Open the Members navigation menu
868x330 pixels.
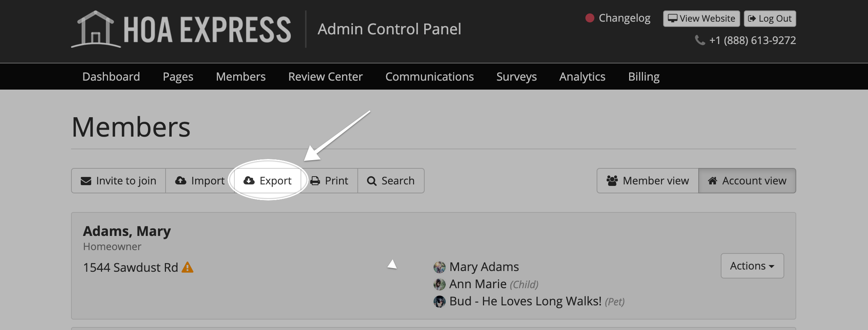241,77
